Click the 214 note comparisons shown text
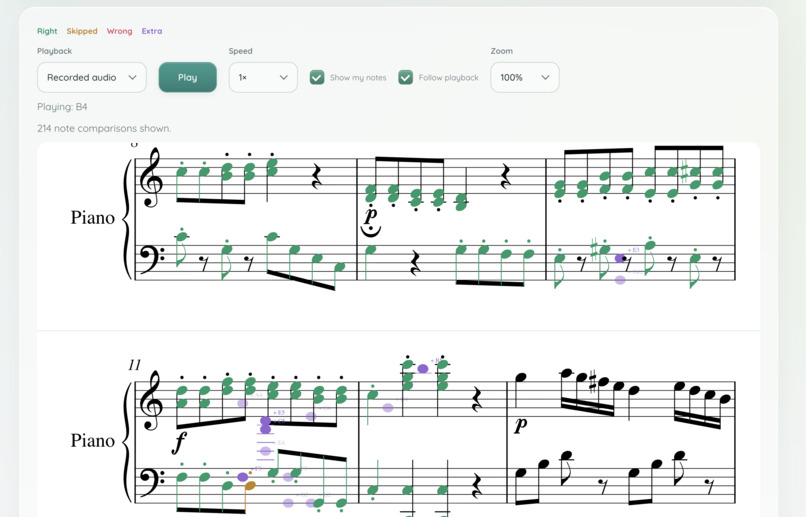The height and width of the screenshot is (517, 806). [x=104, y=128]
